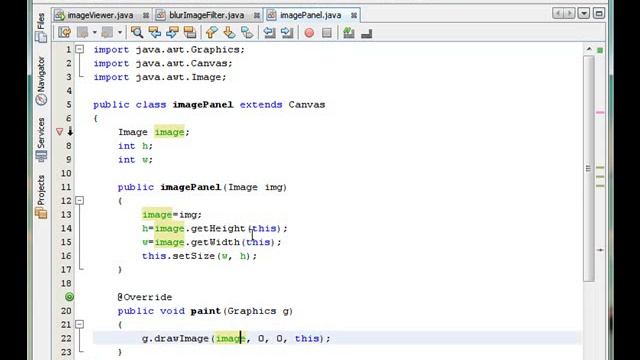This screenshot has width=640, height=360.
Task: Click 'paint' method name on line 20
Action: point(206,311)
